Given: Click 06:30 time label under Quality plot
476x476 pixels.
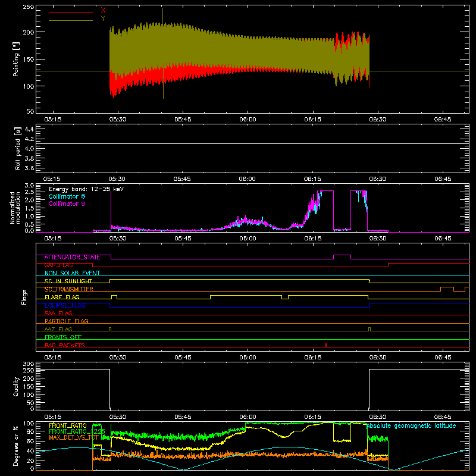Looking at the screenshot, I should point(378,417).
